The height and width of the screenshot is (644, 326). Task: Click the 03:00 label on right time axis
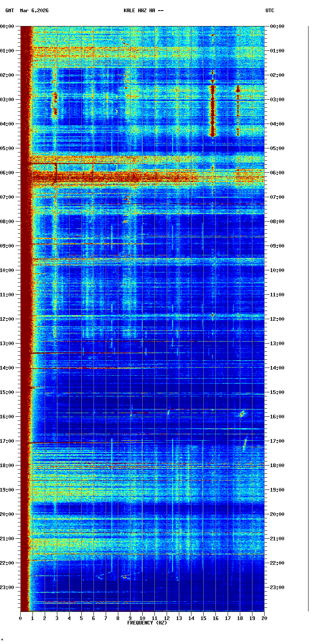(x=277, y=100)
